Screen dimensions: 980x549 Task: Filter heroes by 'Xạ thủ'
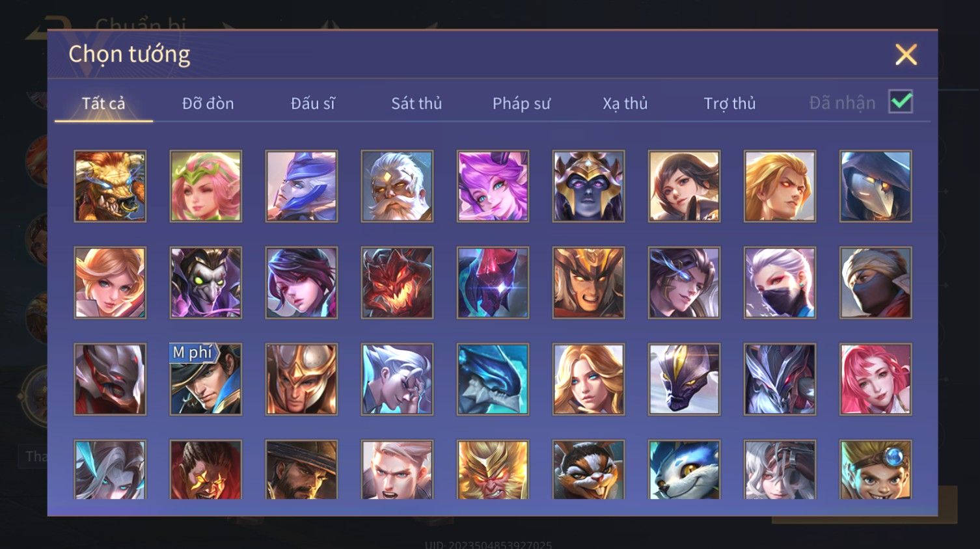625,103
